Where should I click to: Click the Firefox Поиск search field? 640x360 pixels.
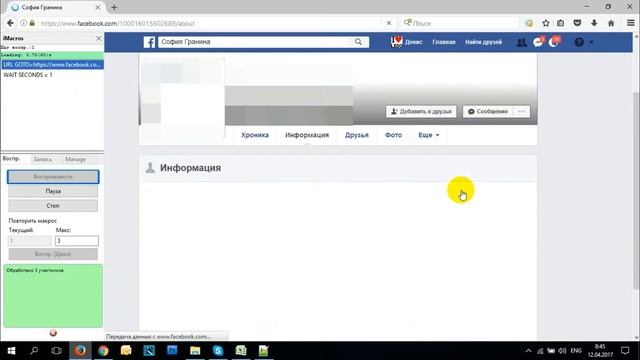(460, 23)
